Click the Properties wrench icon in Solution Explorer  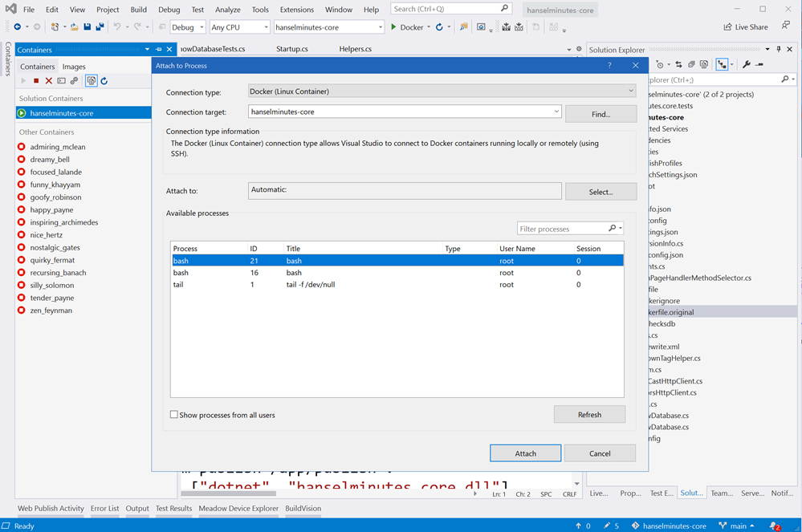747,64
